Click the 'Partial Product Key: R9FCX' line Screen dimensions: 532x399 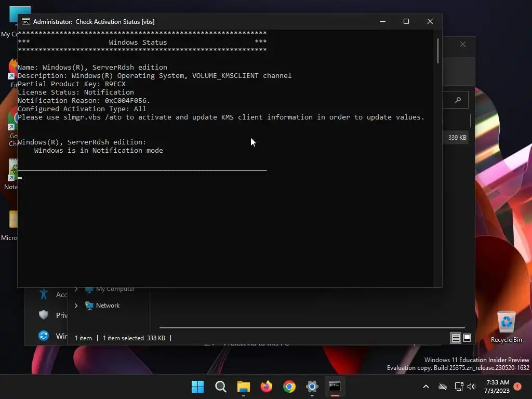[72, 84]
